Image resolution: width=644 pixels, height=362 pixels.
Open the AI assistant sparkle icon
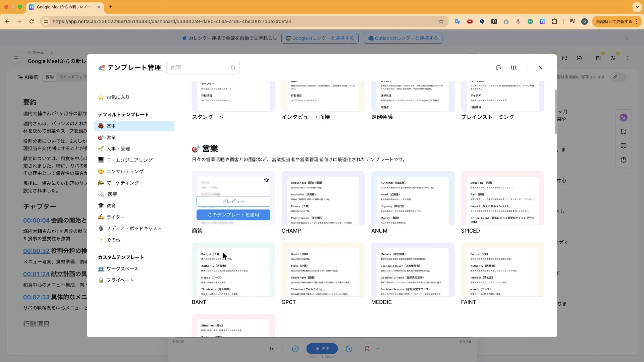pos(624,118)
